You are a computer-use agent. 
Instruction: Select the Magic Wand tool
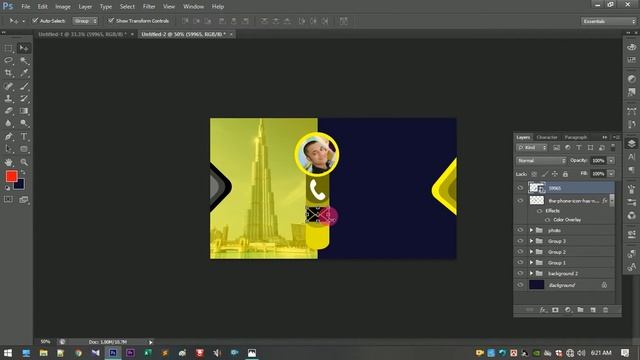coord(24,60)
